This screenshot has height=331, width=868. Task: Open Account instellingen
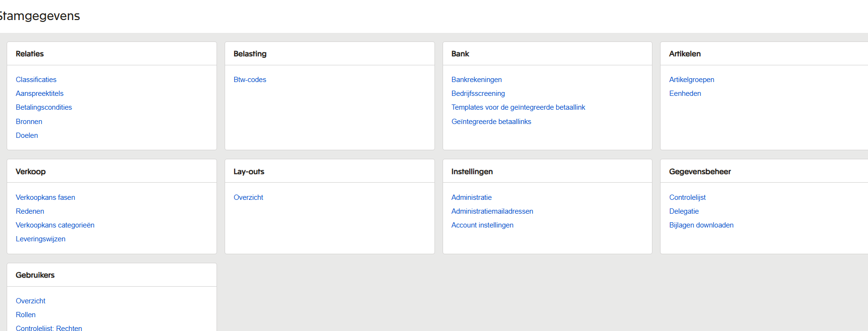point(482,225)
